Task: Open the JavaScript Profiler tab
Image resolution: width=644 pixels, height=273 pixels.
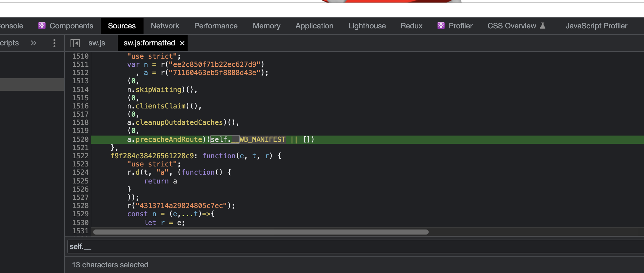Action: (x=596, y=26)
